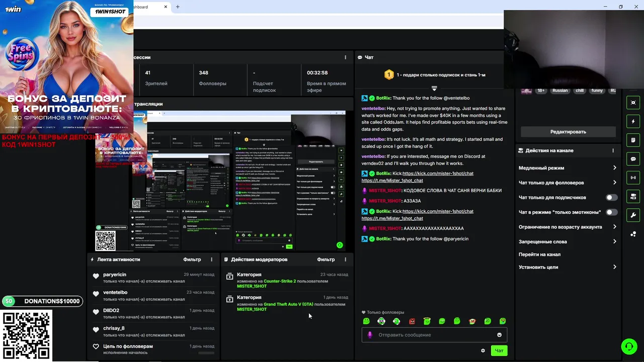
Task: Select the 18+ tag
Action: 541,91
